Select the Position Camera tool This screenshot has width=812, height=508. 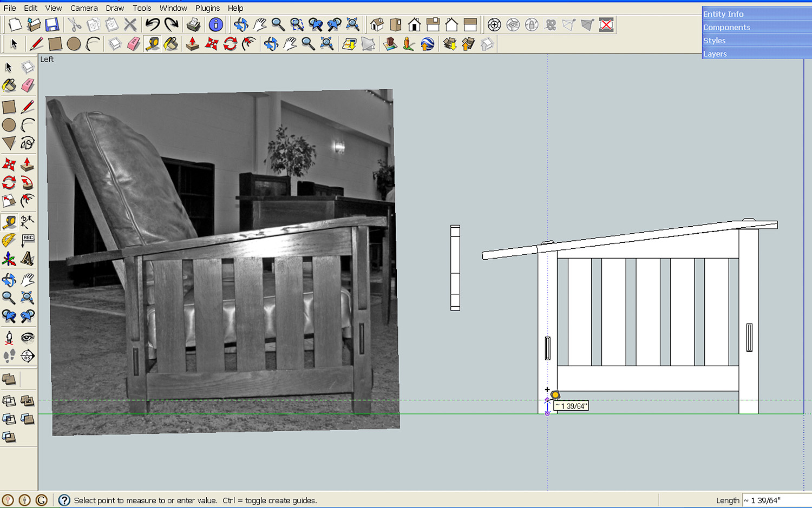click(x=9, y=338)
